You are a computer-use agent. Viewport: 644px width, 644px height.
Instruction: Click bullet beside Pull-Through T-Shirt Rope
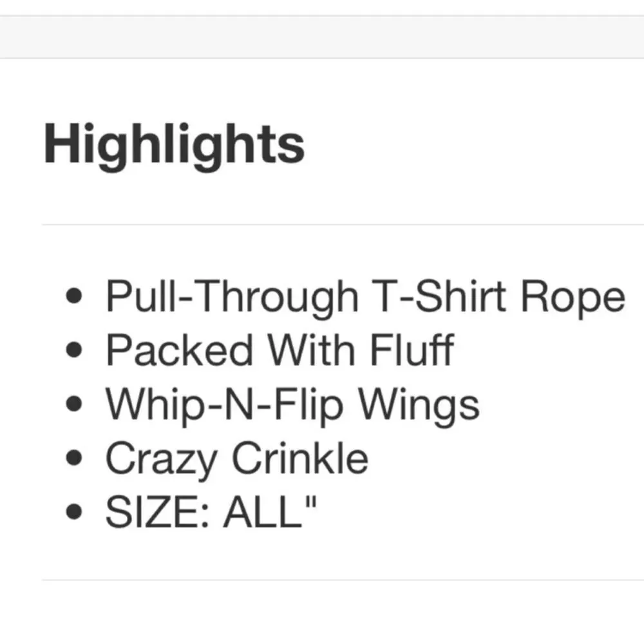coord(74,296)
